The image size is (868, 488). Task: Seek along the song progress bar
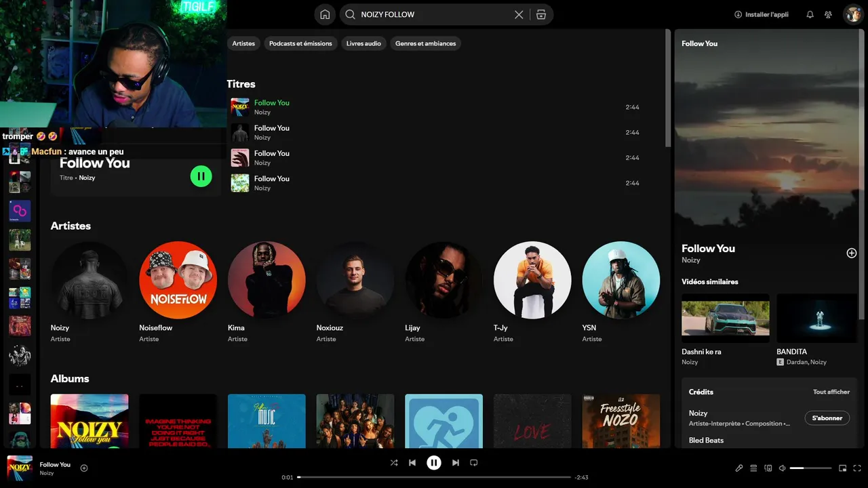pos(434,477)
